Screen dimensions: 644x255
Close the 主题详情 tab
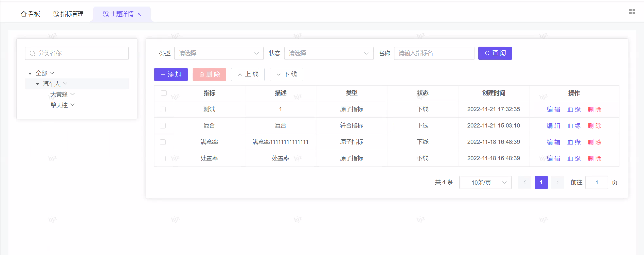pos(139,14)
